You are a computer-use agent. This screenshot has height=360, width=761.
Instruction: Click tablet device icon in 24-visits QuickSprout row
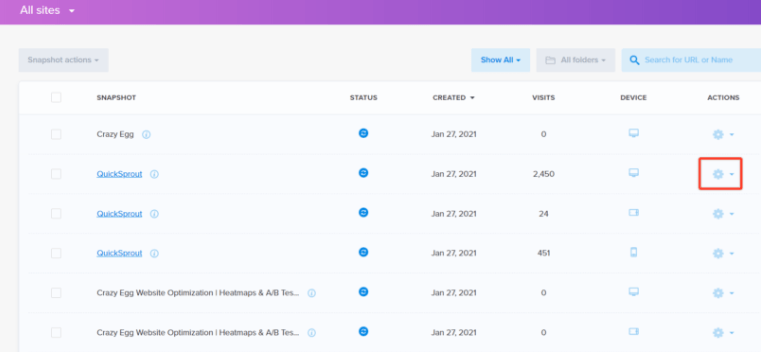pyautogui.click(x=633, y=213)
